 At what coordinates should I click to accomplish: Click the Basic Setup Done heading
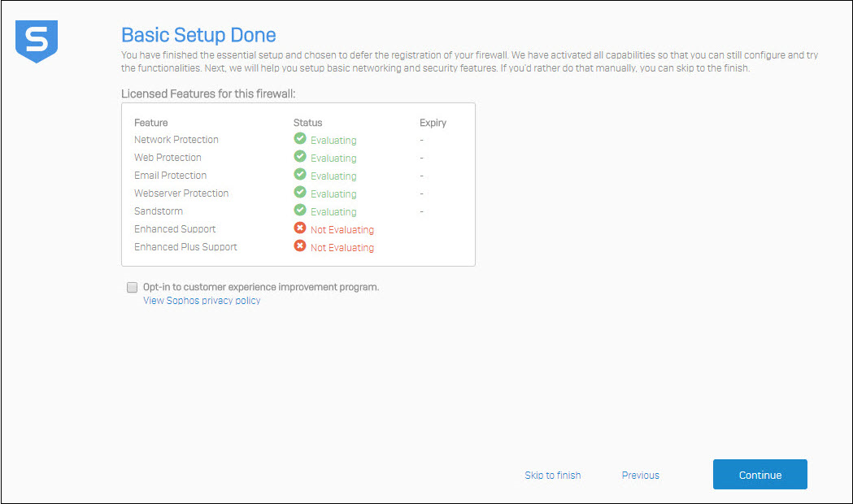pyautogui.click(x=198, y=35)
